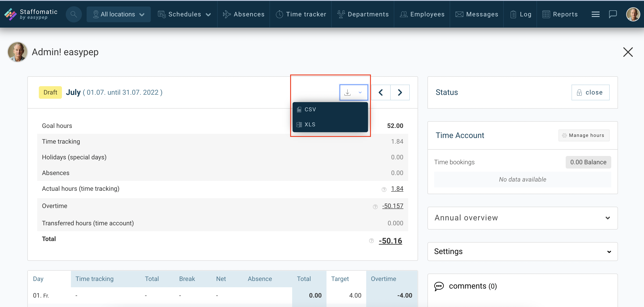Click the Admin! easypep profile photo
The image size is (644, 307).
pyautogui.click(x=18, y=52)
